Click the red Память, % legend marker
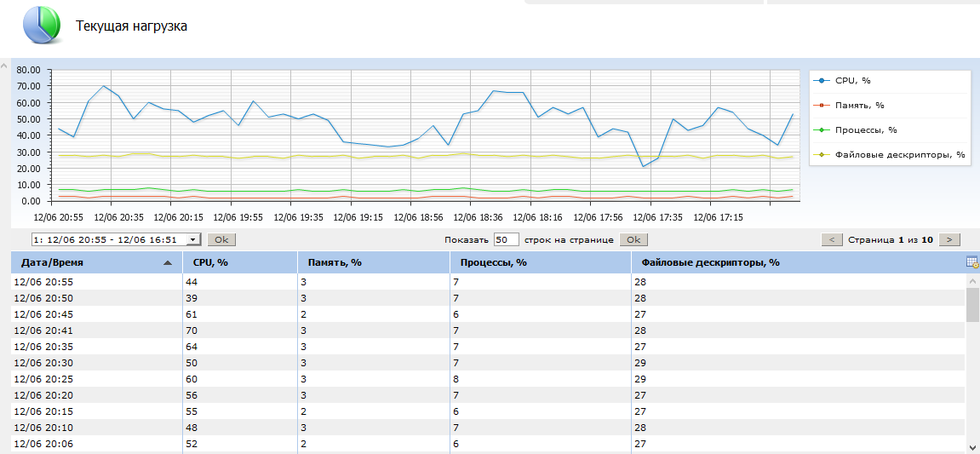This screenshot has height=454, width=980. coord(822,106)
